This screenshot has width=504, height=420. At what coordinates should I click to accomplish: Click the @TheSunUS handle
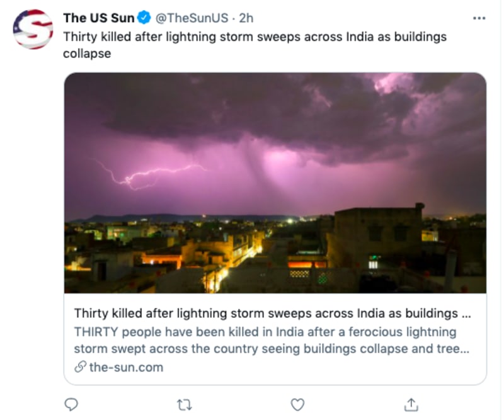[x=192, y=18]
